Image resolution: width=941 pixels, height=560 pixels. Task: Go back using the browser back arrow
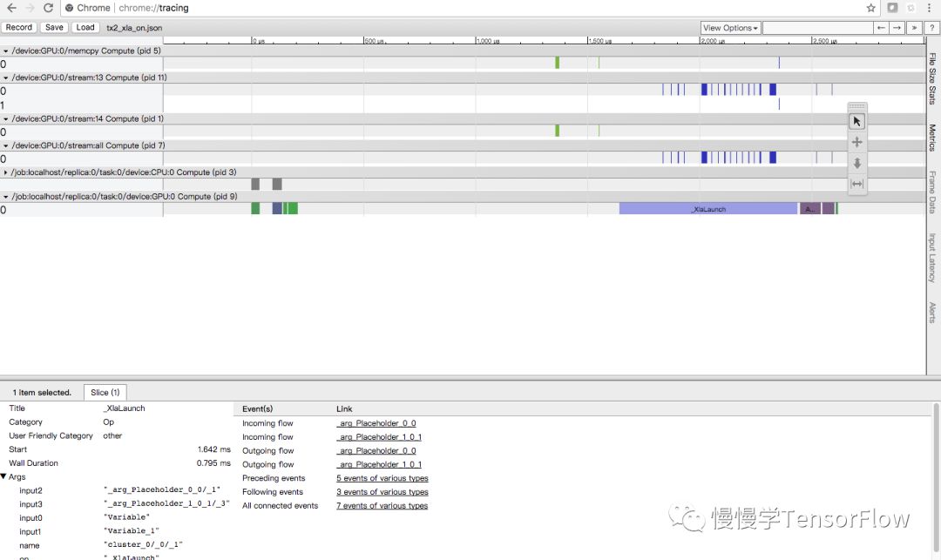click(x=11, y=8)
